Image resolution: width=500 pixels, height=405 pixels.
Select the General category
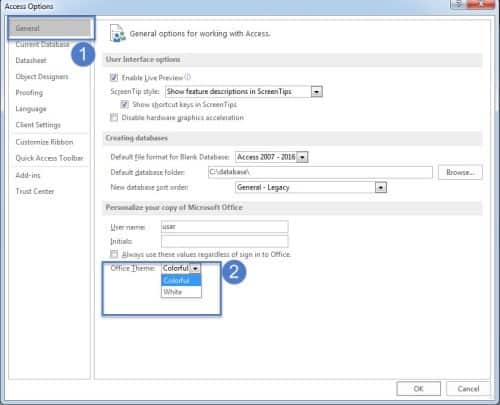click(x=50, y=28)
